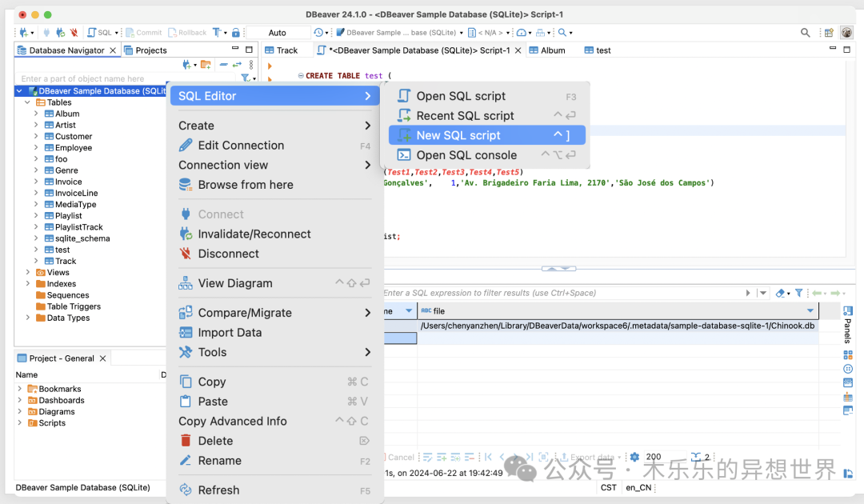Screen dimensions: 864x504
Task: Select Edit Connection in context menu
Action: click(x=274, y=146)
